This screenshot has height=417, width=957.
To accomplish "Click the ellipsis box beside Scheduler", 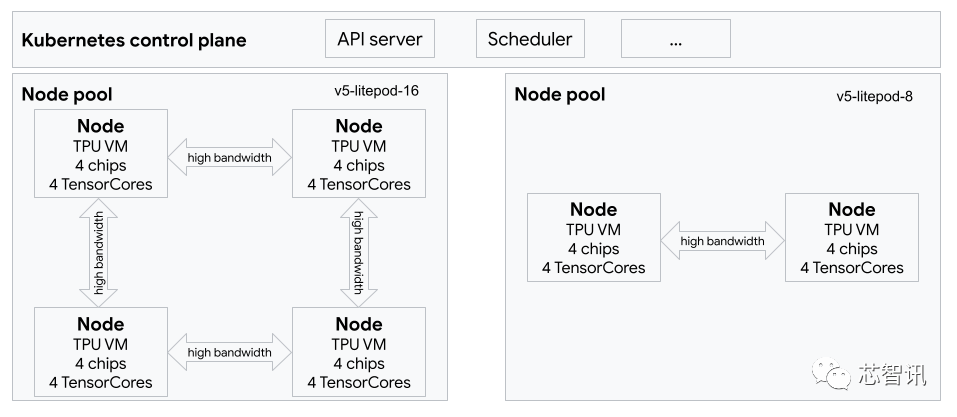I will tap(676, 38).
